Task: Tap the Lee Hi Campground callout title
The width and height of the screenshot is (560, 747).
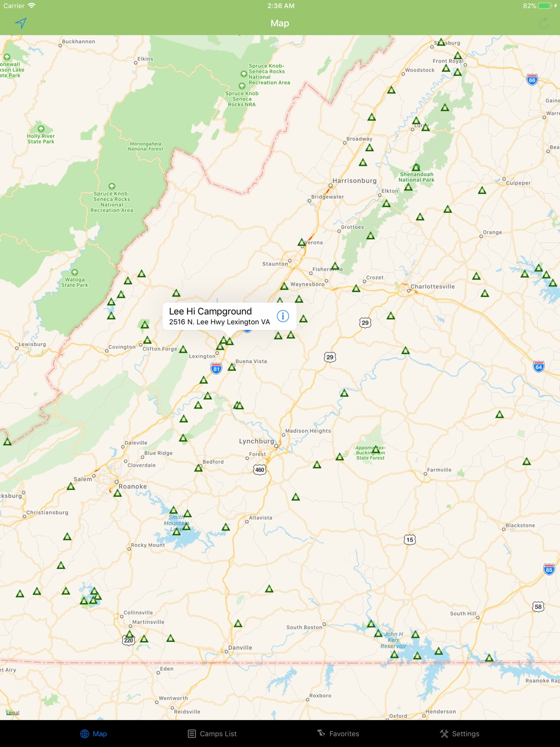Action: [211, 311]
